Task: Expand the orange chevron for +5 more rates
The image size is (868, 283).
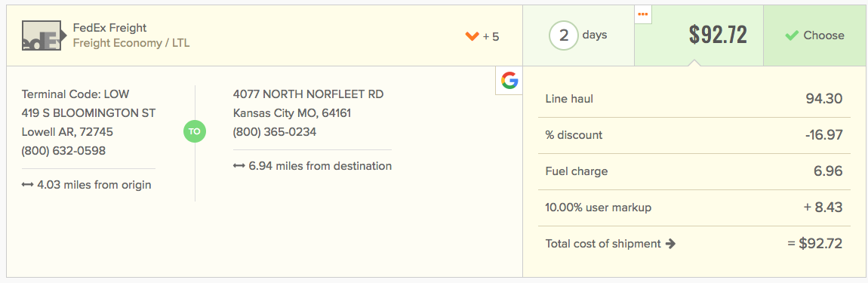Action: (472, 36)
